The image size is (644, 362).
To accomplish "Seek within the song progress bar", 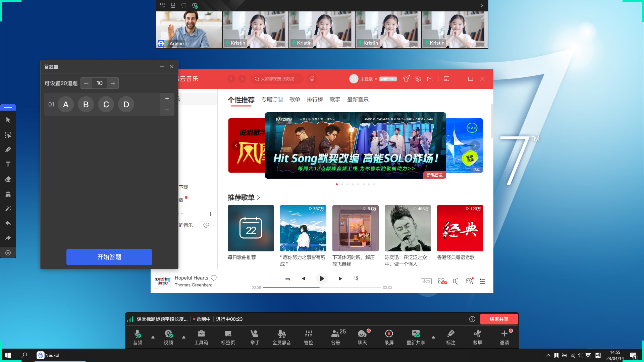I will pyautogui.click(x=322, y=288).
